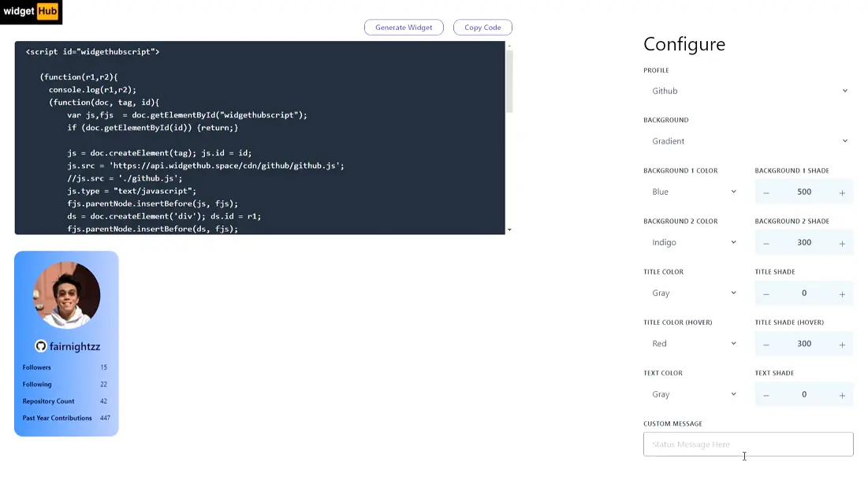Decrease Title Shade with the minus button

coord(766,294)
